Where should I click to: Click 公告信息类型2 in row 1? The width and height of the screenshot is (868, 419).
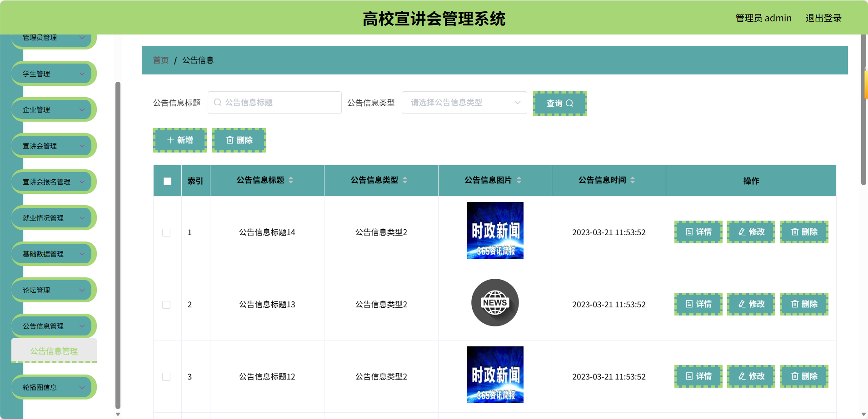pos(381,232)
